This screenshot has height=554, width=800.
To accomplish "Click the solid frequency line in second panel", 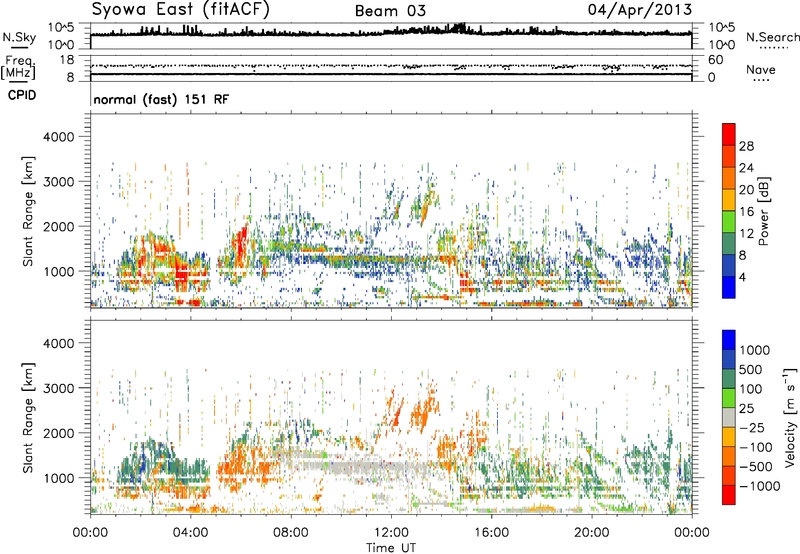I will [391, 74].
